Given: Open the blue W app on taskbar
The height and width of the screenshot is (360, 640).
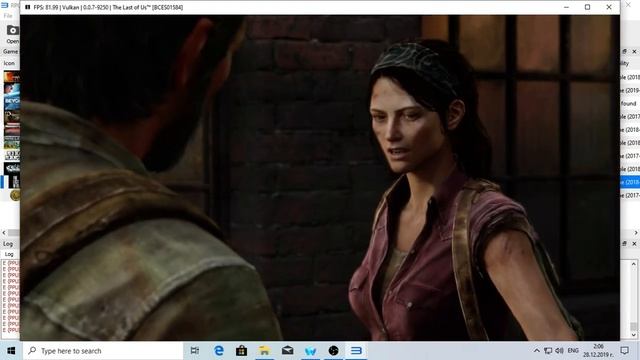Looking at the screenshot, I should coord(310,351).
